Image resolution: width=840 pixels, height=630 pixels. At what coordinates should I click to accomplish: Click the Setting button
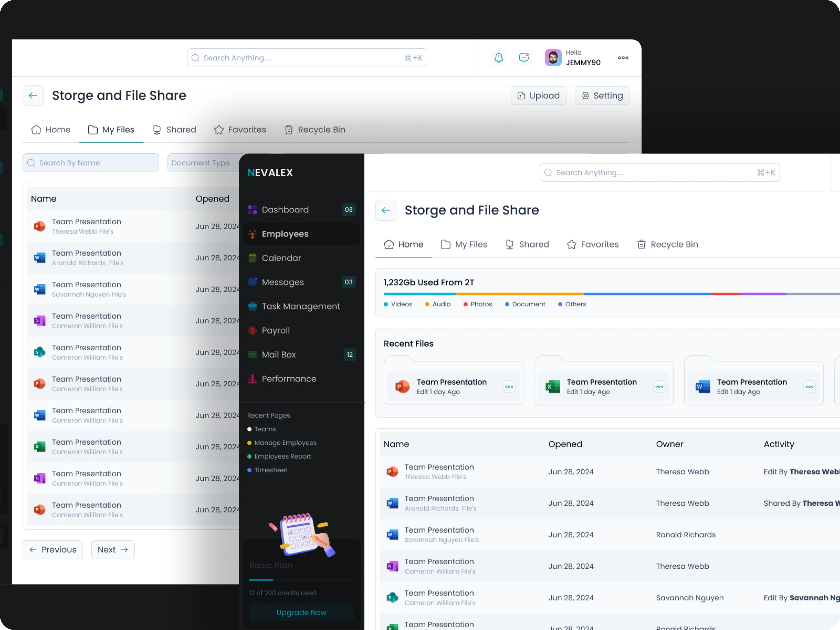(602, 96)
